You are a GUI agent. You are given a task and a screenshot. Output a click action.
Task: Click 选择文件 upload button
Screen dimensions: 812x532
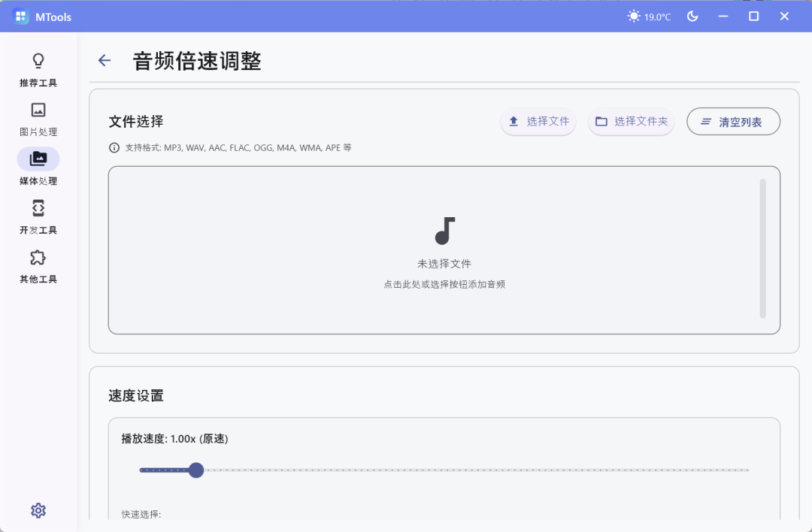[538, 121]
